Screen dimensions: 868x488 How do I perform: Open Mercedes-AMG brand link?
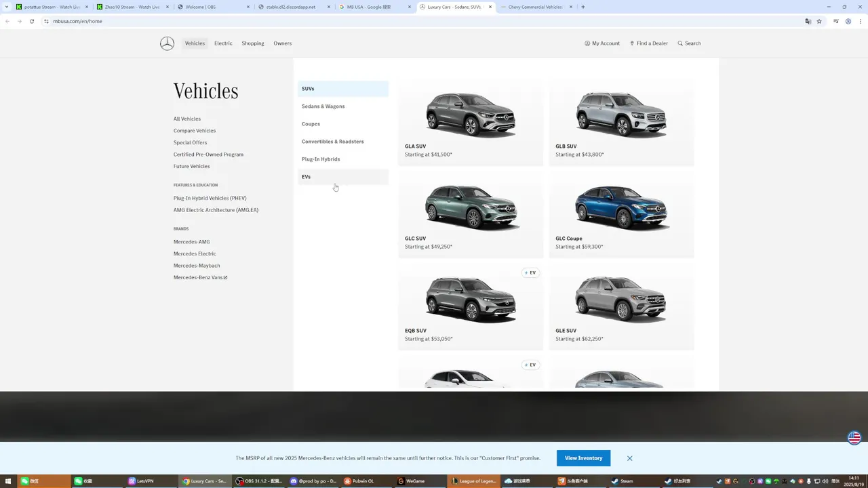[192, 242]
